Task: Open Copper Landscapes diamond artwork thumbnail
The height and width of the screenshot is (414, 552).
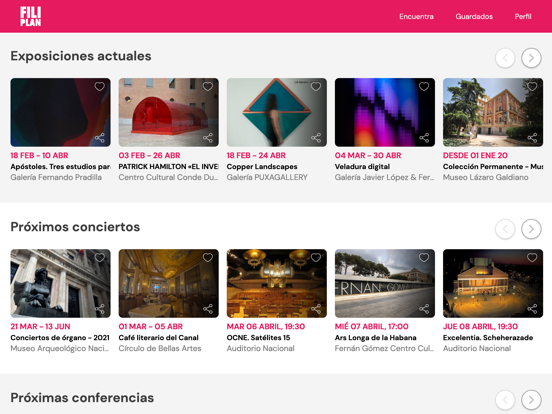Action: coord(276,112)
